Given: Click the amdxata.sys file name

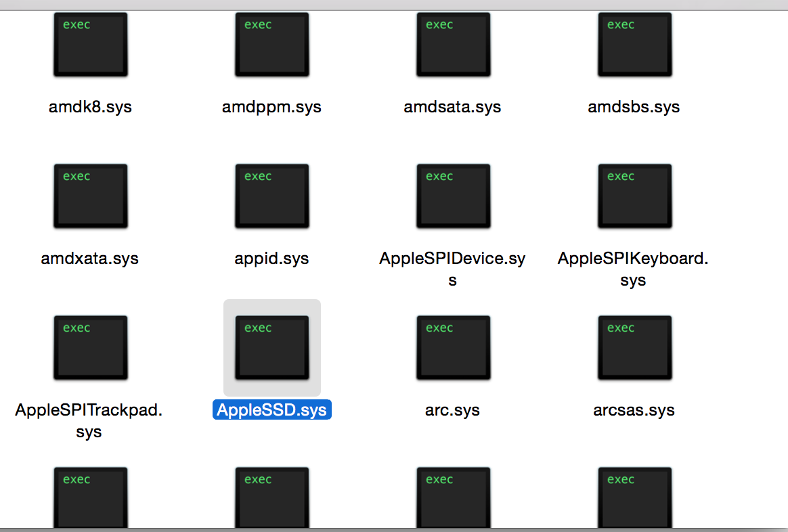Looking at the screenshot, I should (89, 259).
